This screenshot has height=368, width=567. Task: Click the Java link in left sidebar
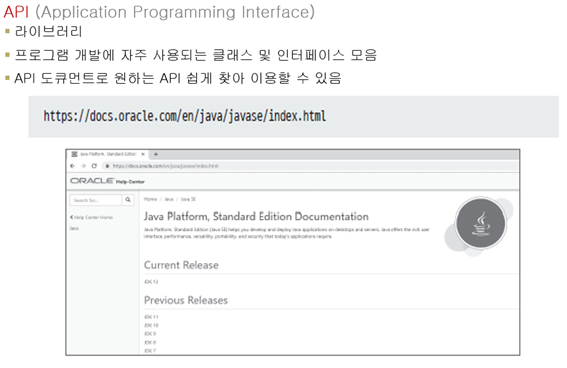[x=74, y=228]
